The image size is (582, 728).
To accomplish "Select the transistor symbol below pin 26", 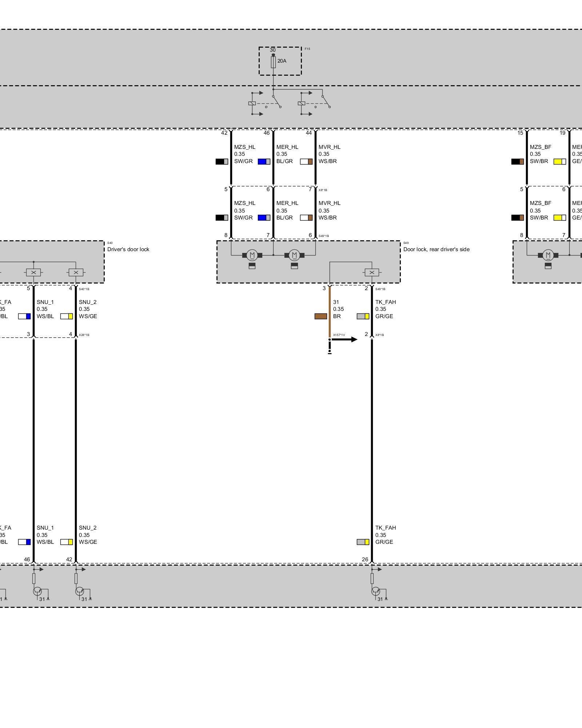I will tap(375, 591).
